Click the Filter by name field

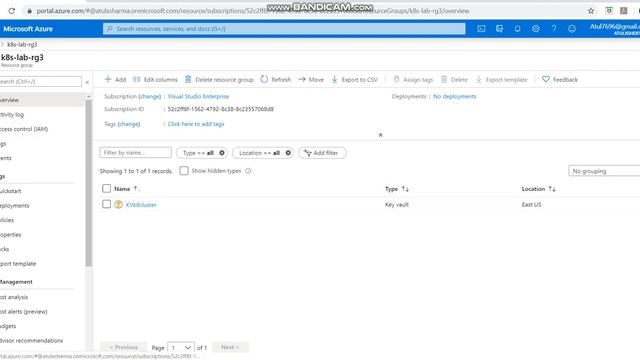(x=136, y=153)
